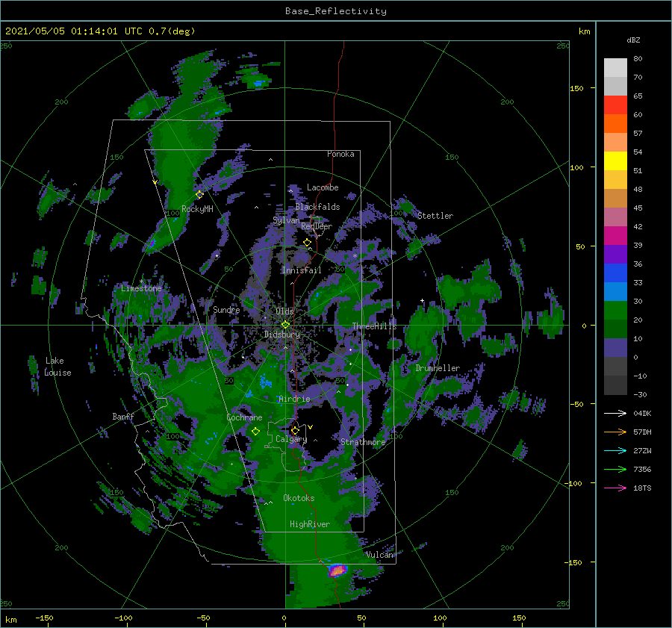
Task: Click the 57DM legend text
Action: [642, 432]
